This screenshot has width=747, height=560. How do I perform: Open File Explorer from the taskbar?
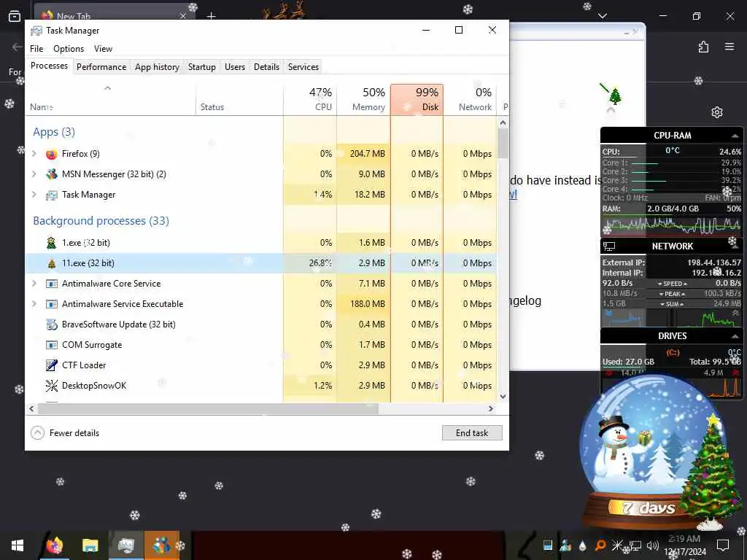[x=90, y=545]
